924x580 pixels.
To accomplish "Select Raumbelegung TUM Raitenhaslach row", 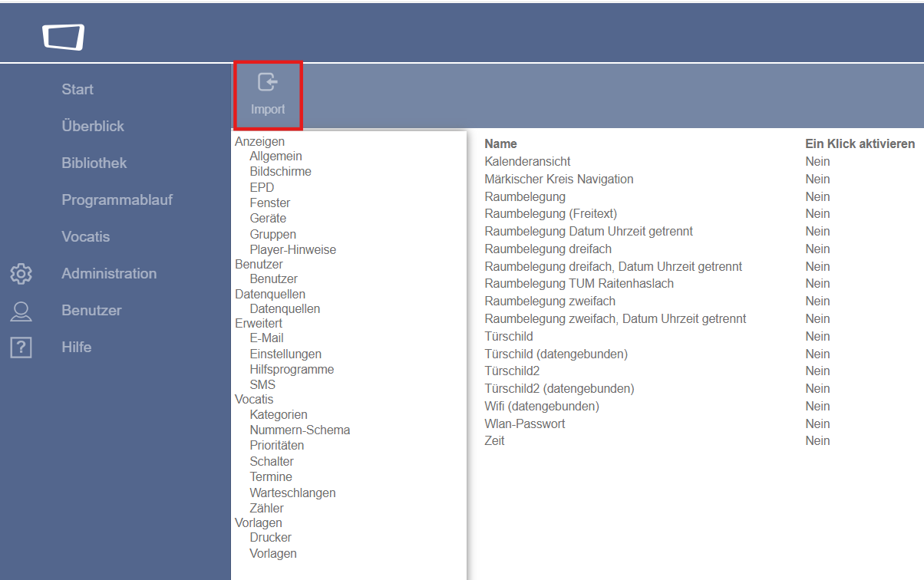I will coord(579,284).
